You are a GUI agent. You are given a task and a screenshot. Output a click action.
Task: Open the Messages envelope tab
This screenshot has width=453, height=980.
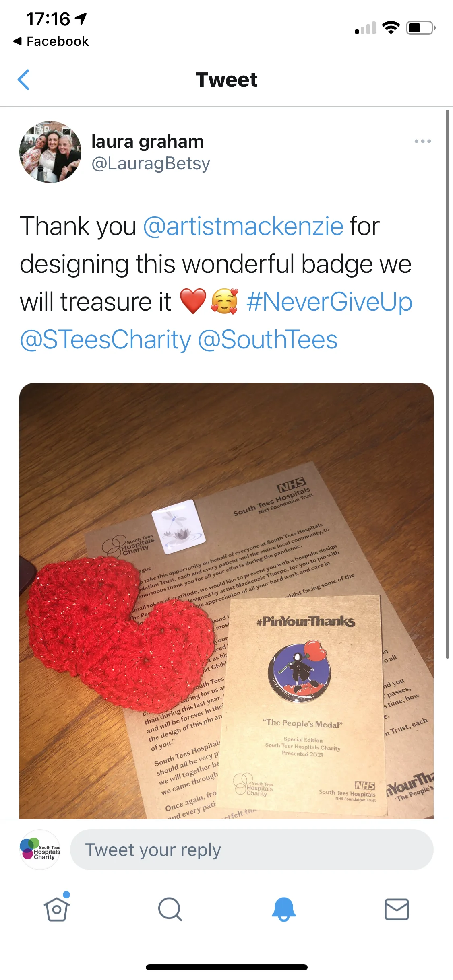[x=397, y=909]
